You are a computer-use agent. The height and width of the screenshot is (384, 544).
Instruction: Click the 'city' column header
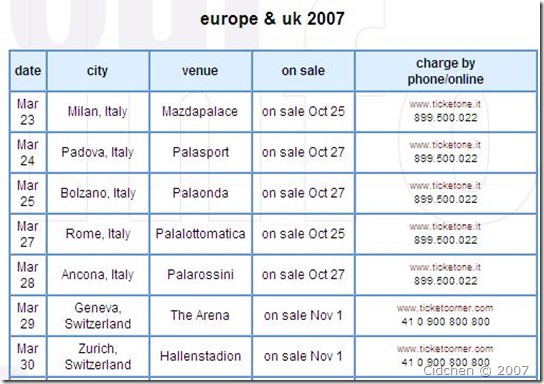click(97, 71)
